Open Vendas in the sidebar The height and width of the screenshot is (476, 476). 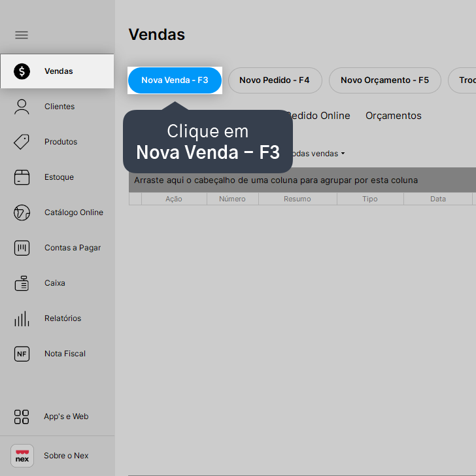(58, 71)
